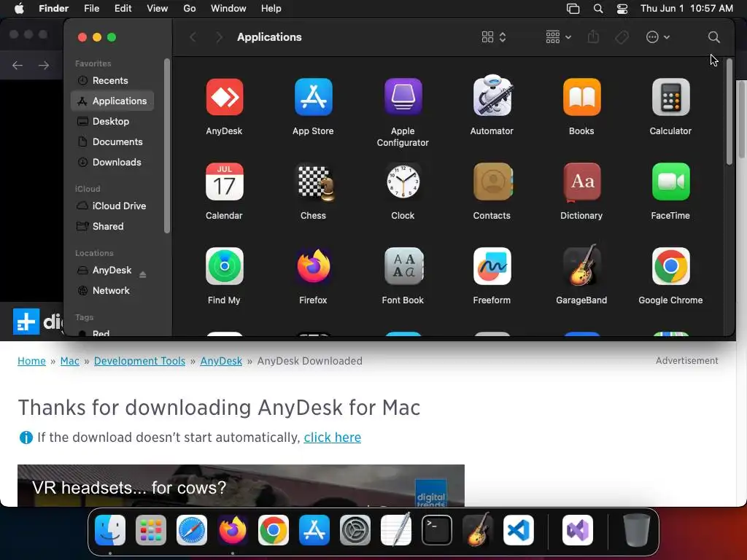This screenshot has width=747, height=560.
Task: Open System Settings from the Dock
Action: (355, 530)
